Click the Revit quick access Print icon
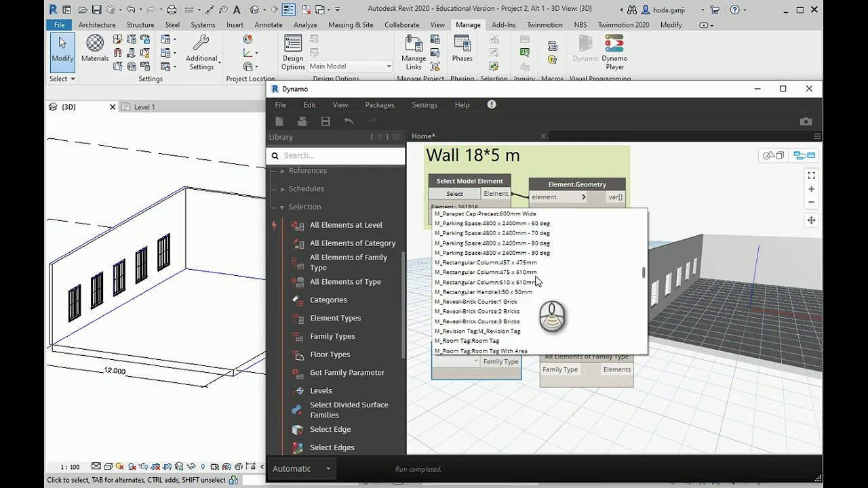 [172, 9]
